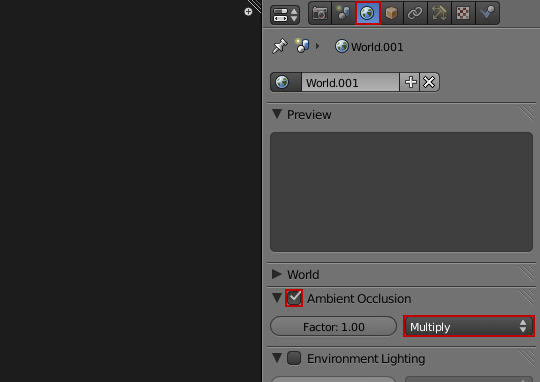This screenshot has width=540, height=382.
Task: Open the Physics properties tab
Action: click(x=487, y=13)
